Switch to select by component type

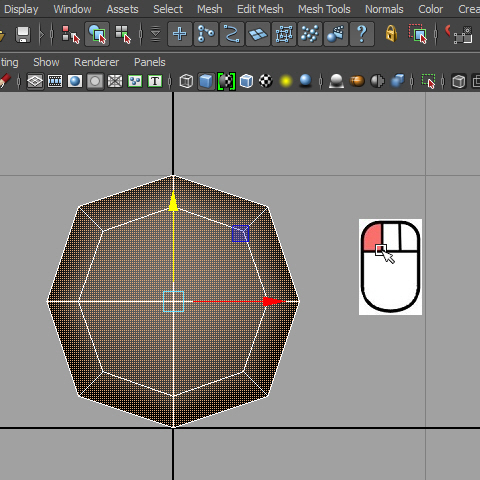(x=123, y=34)
